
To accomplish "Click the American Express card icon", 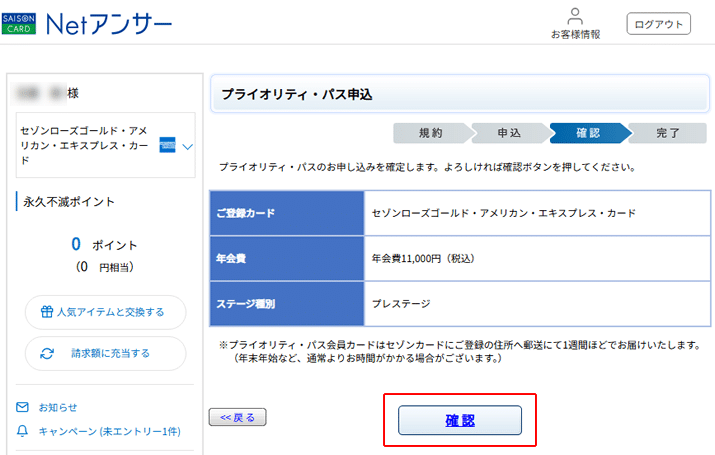I will 167,146.
